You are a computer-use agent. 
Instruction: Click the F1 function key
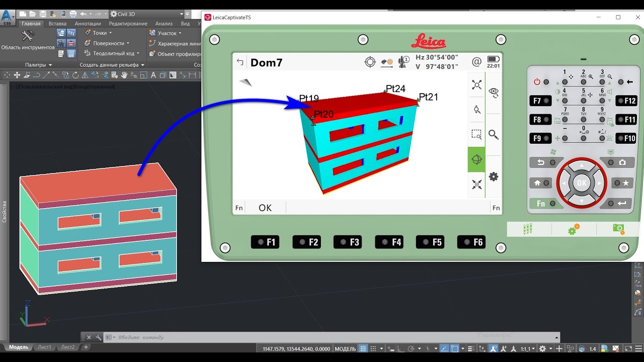pyautogui.click(x=265, y=242)
